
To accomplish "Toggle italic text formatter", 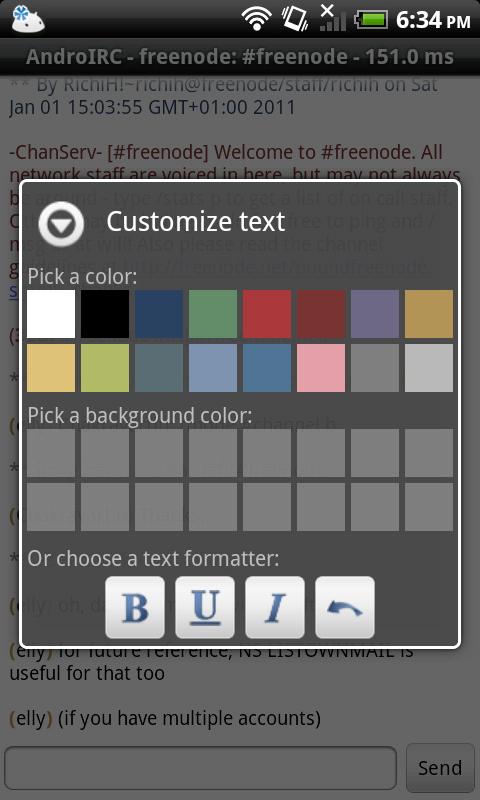I will [274, 607].
